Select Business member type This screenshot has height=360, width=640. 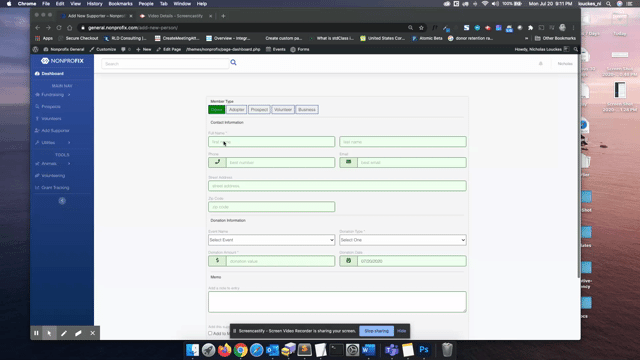click(x=307, y=109)
